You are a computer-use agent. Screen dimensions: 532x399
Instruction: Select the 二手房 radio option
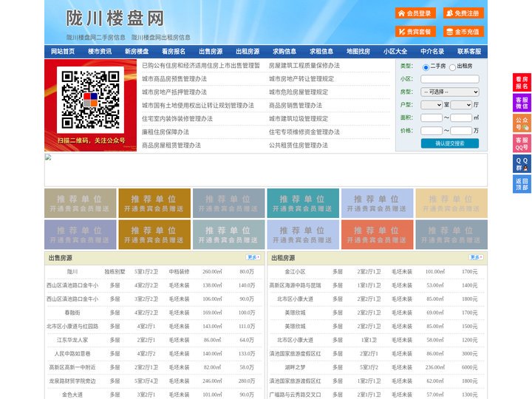pos(426,67)
